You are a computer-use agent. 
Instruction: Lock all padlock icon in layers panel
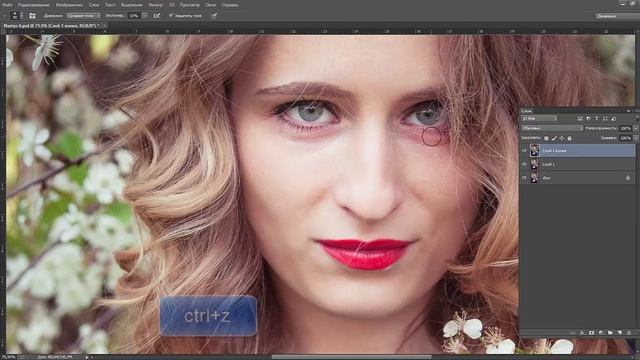569,138
